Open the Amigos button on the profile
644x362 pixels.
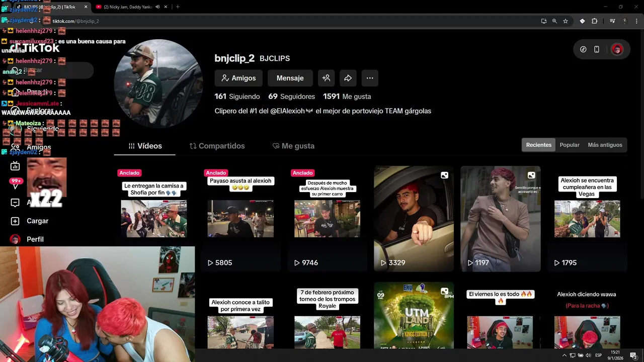[x=238, y=78]
